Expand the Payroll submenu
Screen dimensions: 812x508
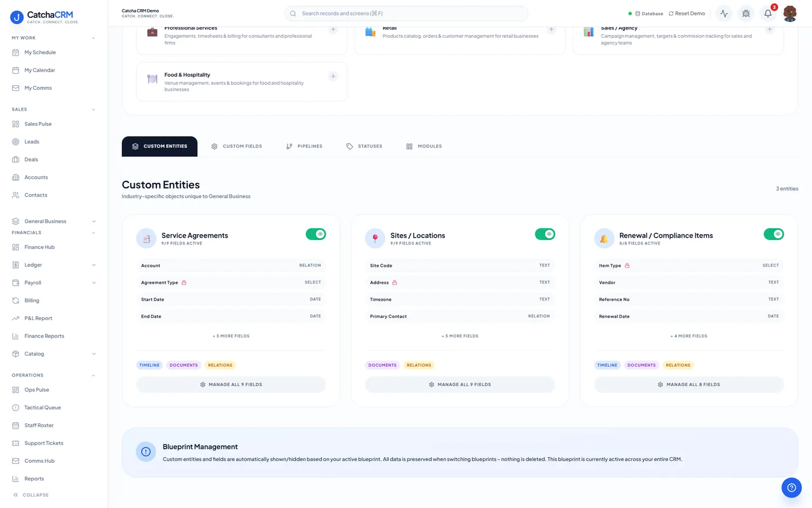point(94,283)
